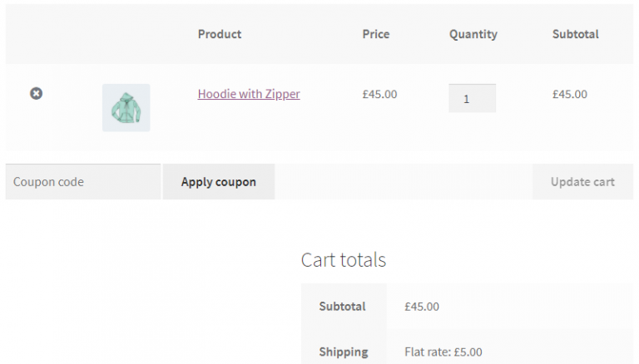The width and height of the screenshot is (639, 364).
Task: Focus the quantity number field
Action: point(472,98)
